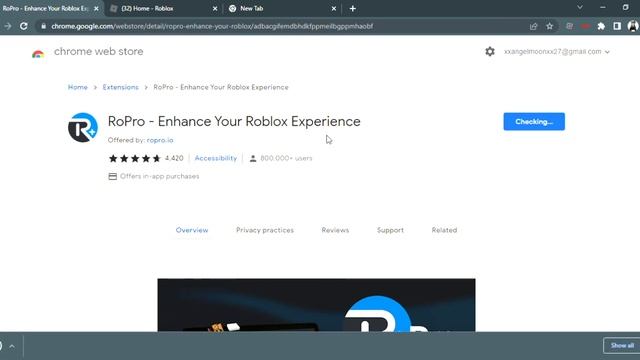This screenshot has width=640, height=360.
Task: Click the users person icon
Action: coord(253,158)
